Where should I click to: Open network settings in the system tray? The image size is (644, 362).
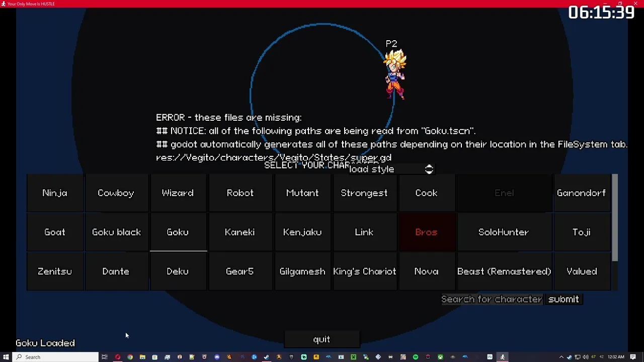coord(578,357)
